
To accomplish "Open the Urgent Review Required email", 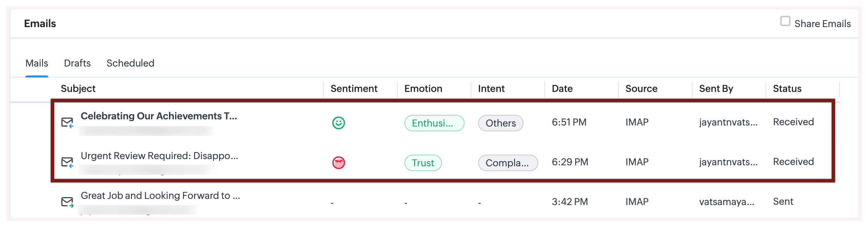I will 159,156.
